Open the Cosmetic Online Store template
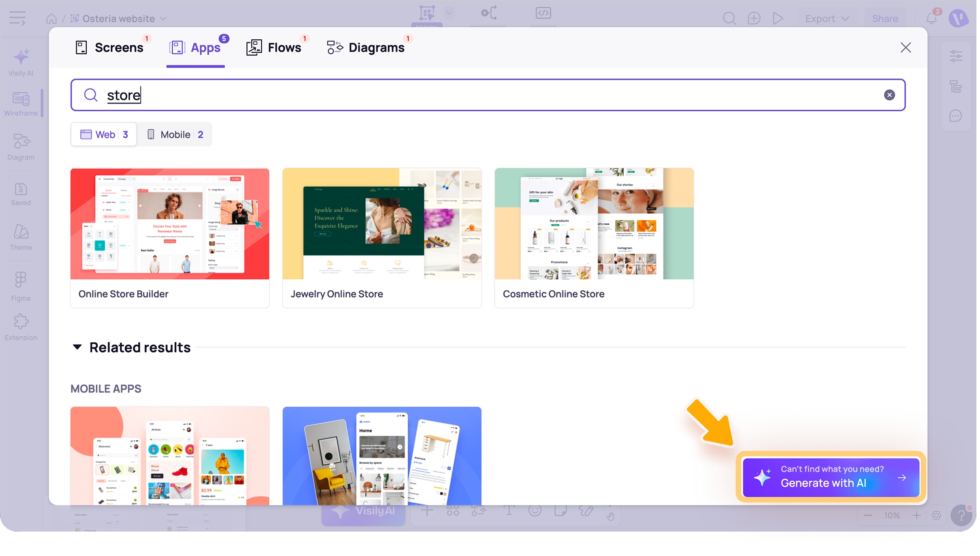The width and height of the screenshot is (980, 556). pyautogui.click(x=594, y=238)
